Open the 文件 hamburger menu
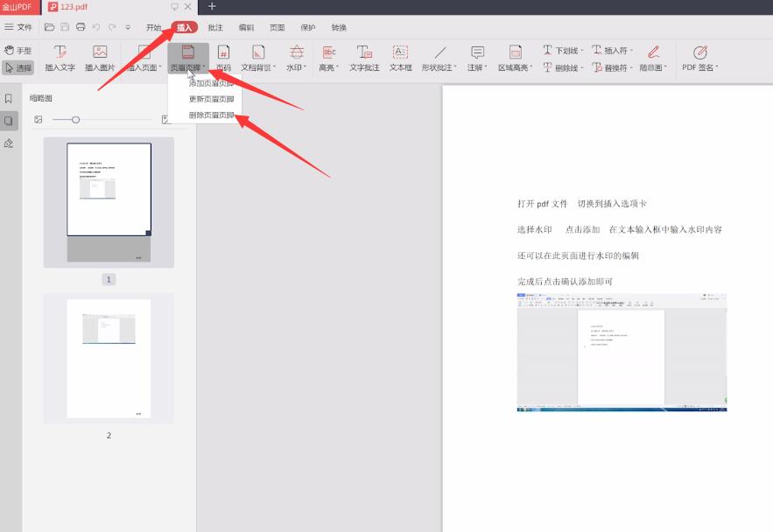Image resolution: width=773 pixels, height=532 pixels. [18, 27]
